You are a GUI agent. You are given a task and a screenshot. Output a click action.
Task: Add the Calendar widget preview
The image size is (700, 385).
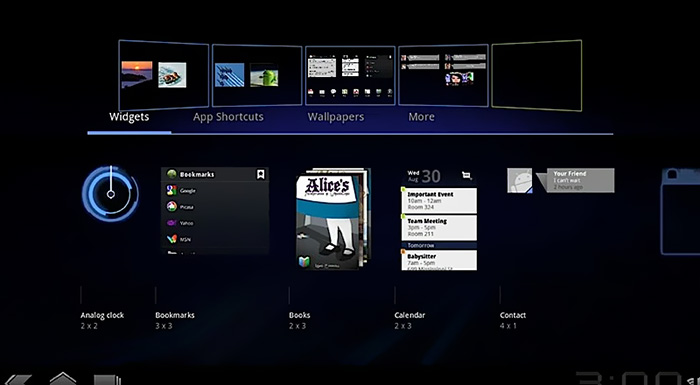[439, 219]
